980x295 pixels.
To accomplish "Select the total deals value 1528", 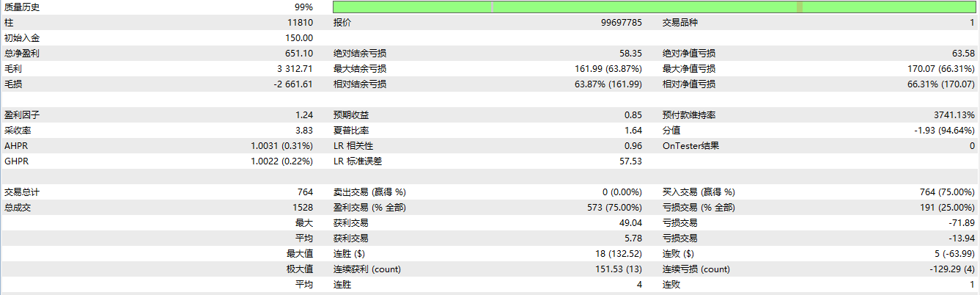I will tap(303, 208).
